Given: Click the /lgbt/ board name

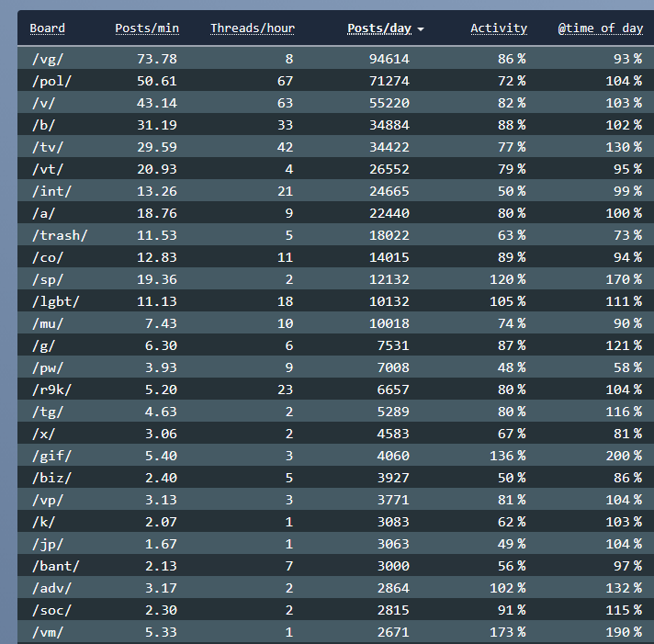Looking at the screenshot, I should click(x=55, y=301).
